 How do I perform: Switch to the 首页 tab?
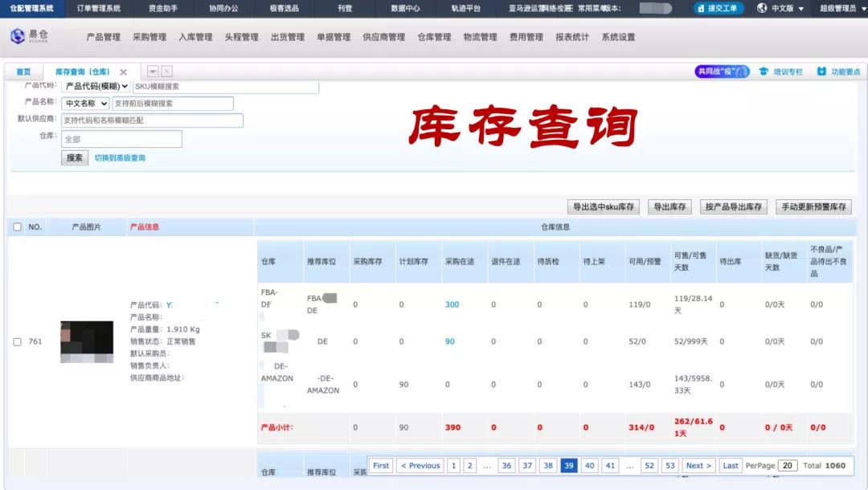point(23,71)
